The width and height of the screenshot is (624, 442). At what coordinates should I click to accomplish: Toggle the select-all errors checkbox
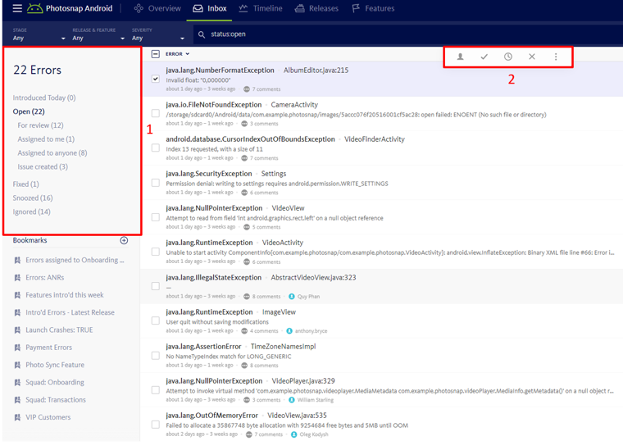coord(156,54)
